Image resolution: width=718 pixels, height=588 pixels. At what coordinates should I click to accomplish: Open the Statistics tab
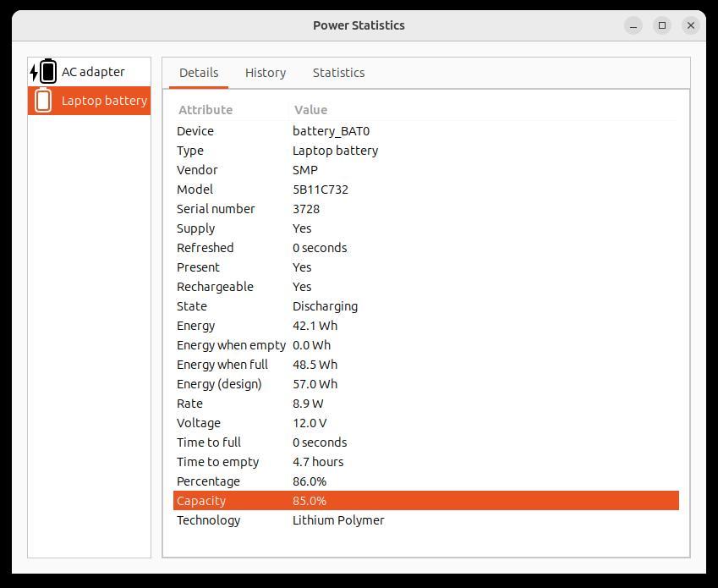click(x=338, y=73)
